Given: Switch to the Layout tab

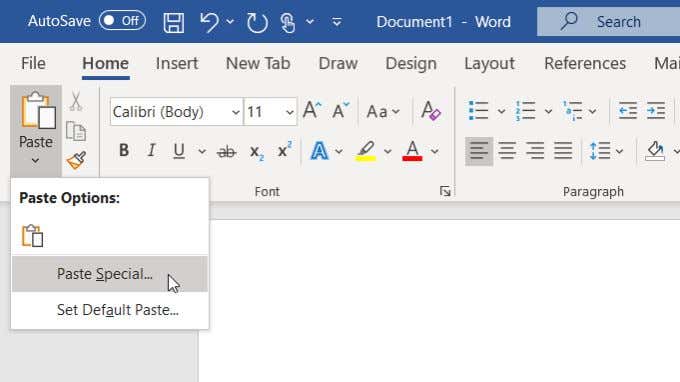Looking at the screenshot, I should [x=489, y=63].
